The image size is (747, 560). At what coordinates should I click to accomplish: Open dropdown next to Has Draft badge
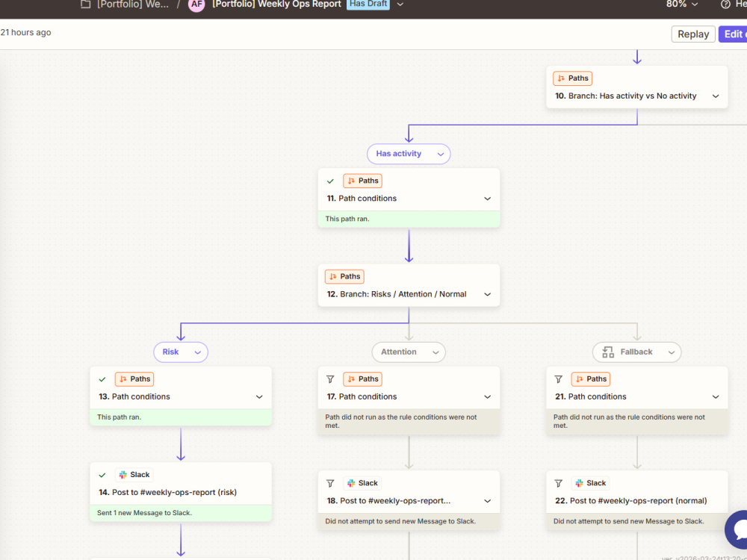pos(400,4)
